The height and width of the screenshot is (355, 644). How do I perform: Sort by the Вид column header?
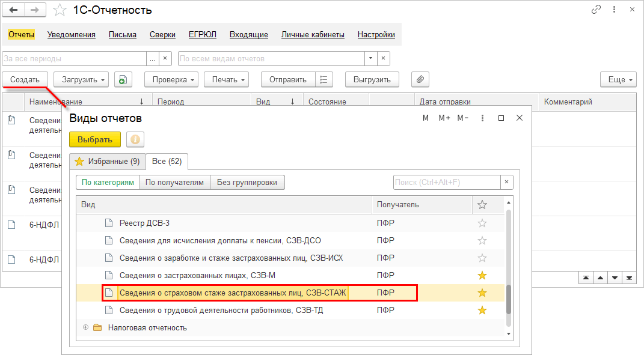pos(224,205)
